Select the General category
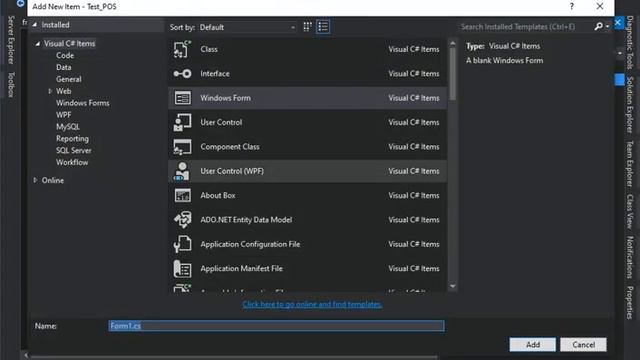 (69, 79)
